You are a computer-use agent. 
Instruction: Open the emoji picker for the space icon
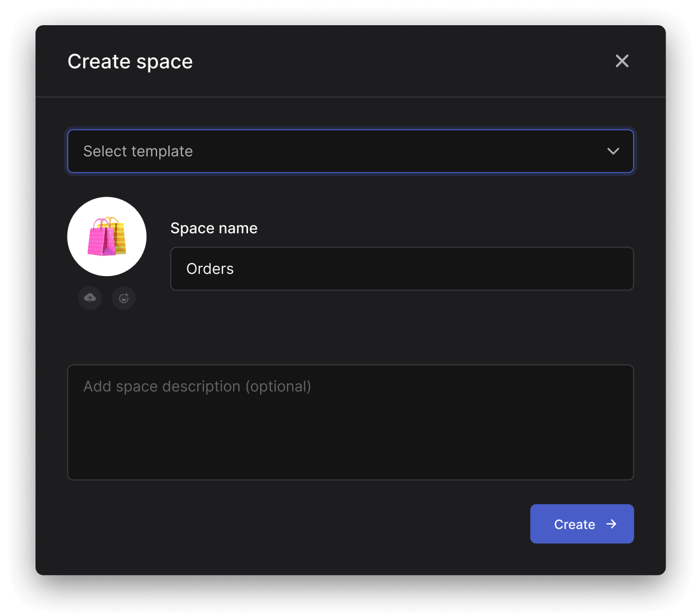[124, 298]
